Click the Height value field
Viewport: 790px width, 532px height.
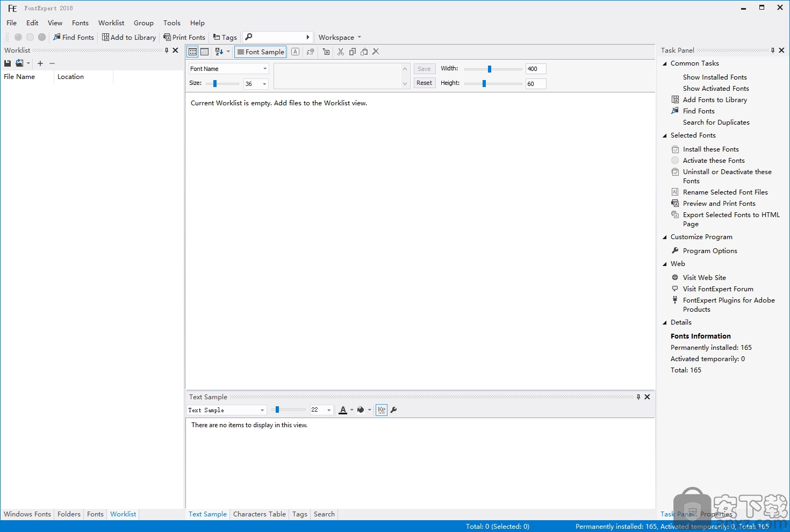(x=536, y=84)
